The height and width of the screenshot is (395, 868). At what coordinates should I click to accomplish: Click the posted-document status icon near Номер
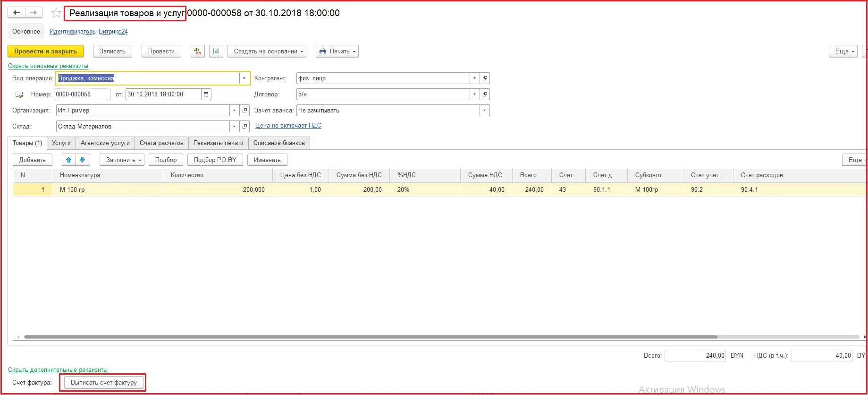point(19,94)
